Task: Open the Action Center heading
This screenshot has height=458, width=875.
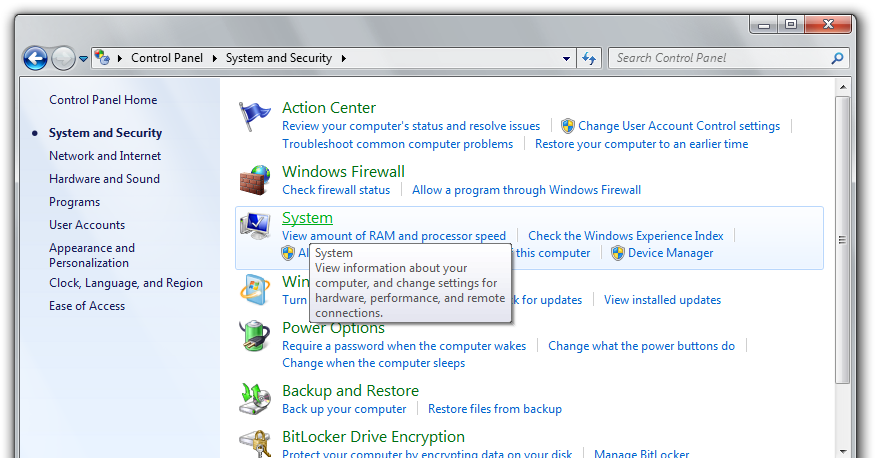Action: pos(329,108)
